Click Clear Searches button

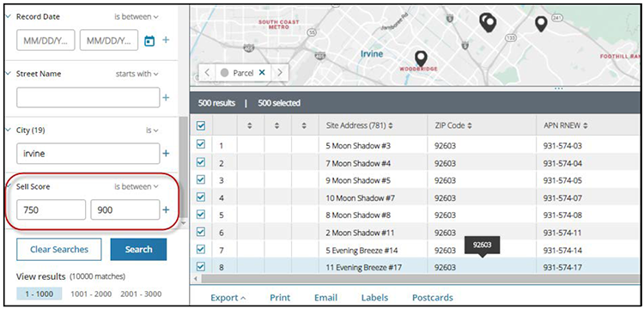click(58, 250)
